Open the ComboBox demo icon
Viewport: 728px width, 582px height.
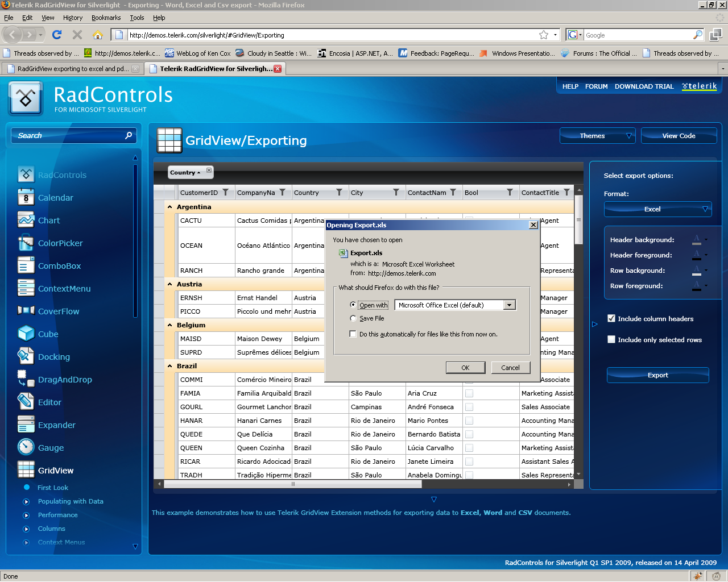[26, 265]
